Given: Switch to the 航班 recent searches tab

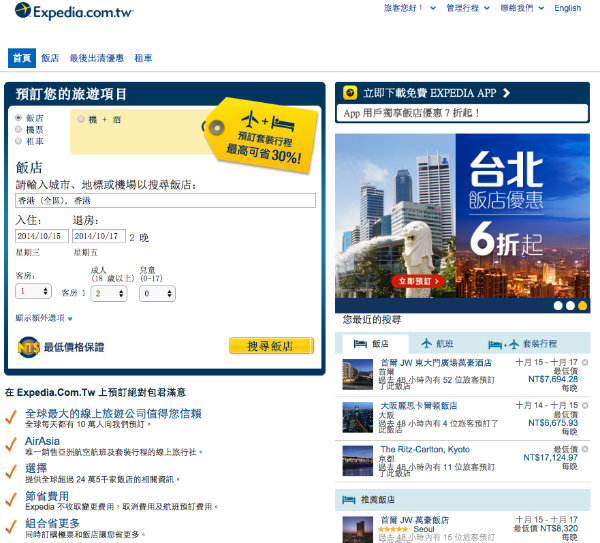Looking at the screenshot, I should pyautogui.click(x=437, y=344).
